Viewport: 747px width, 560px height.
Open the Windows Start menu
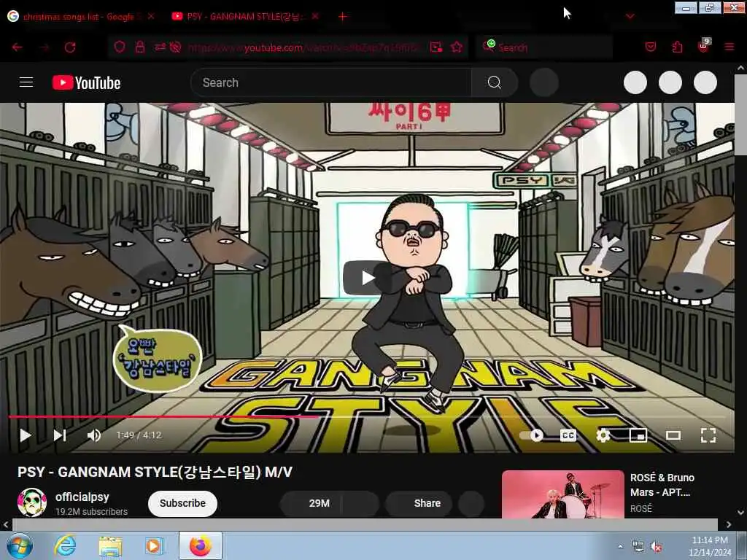tap(19, 545)
